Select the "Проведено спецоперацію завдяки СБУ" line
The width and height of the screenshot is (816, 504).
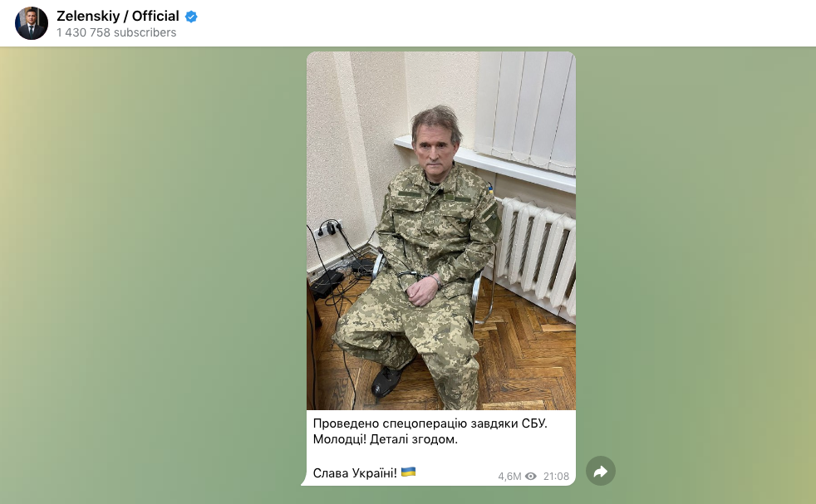(430, 423)
